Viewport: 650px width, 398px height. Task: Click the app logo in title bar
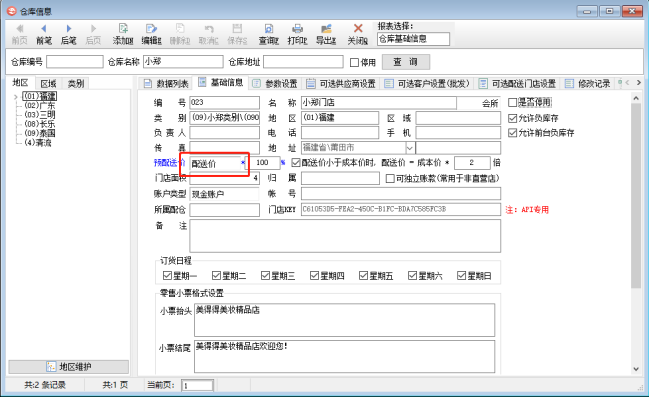[x=12, y=11]
